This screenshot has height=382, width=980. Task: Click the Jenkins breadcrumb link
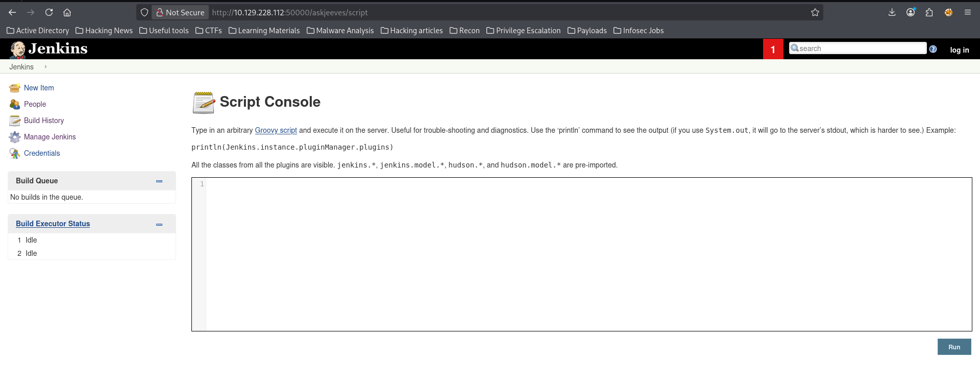[21, 67]
